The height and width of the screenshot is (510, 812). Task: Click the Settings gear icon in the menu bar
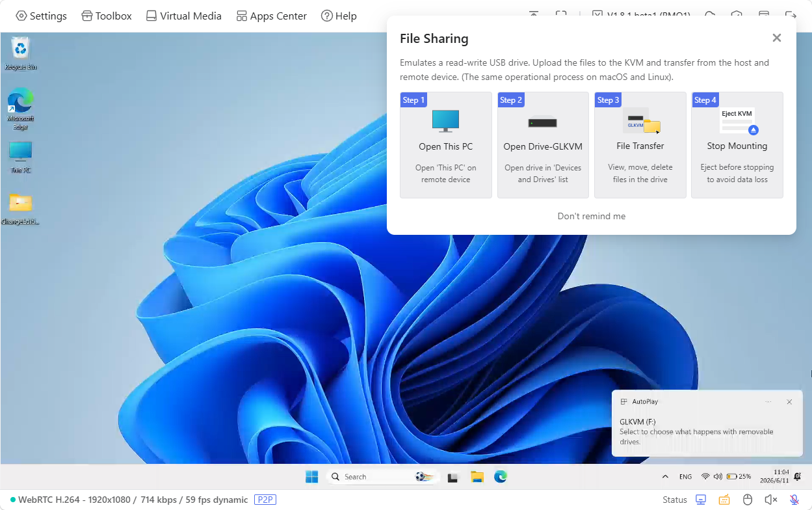(x=21, y=16)
